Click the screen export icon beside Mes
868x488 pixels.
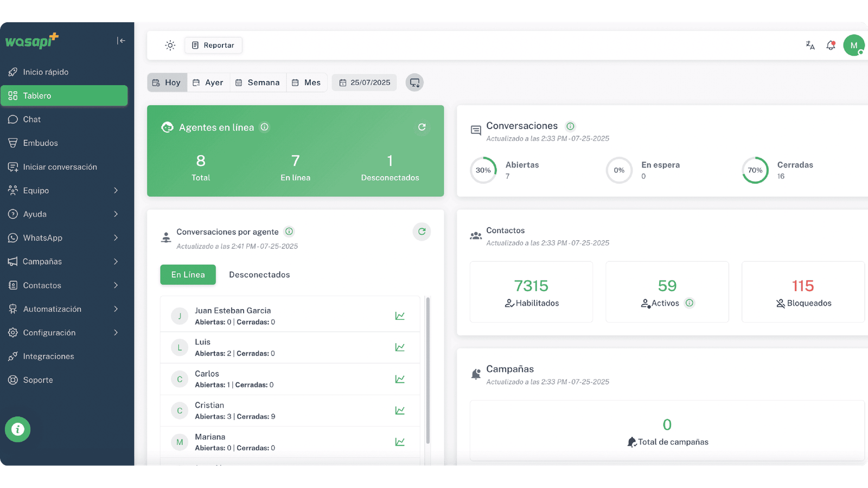click(x=414, y=82)
